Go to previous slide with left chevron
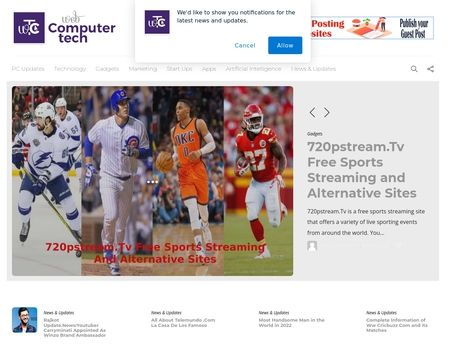Image resolution: width=450 pixels, height=360 pixels. coord(312,113)
